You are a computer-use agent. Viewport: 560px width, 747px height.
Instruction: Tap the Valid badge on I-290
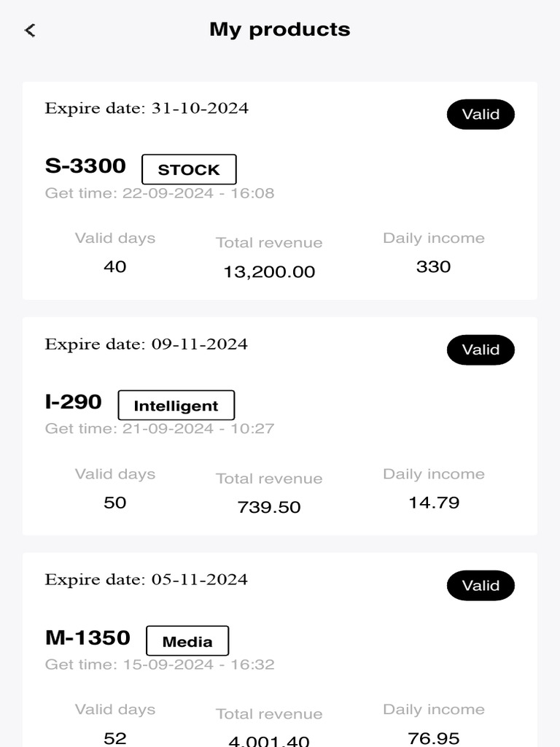(481, 350)
